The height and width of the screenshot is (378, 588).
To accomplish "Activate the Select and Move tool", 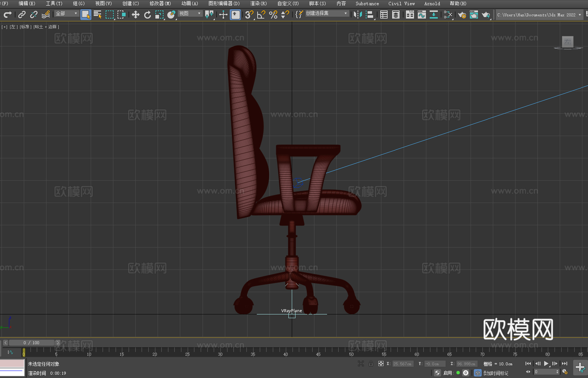I will coord(136,14).
